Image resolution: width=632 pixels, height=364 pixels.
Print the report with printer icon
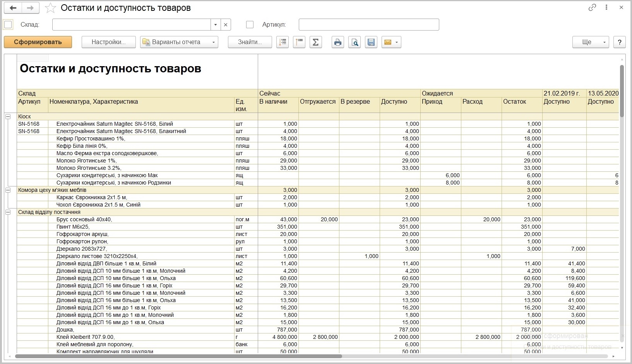[x=338, y=42]
